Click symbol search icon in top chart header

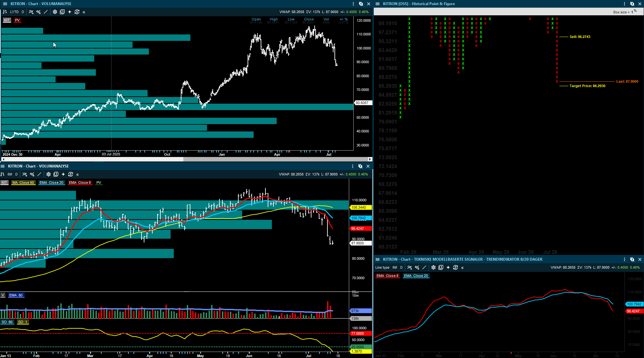361,4
